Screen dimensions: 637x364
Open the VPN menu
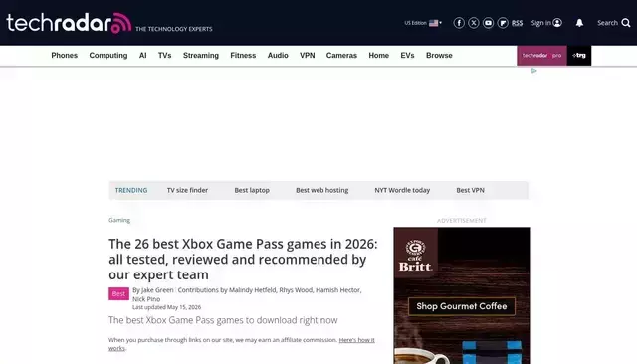308,55
